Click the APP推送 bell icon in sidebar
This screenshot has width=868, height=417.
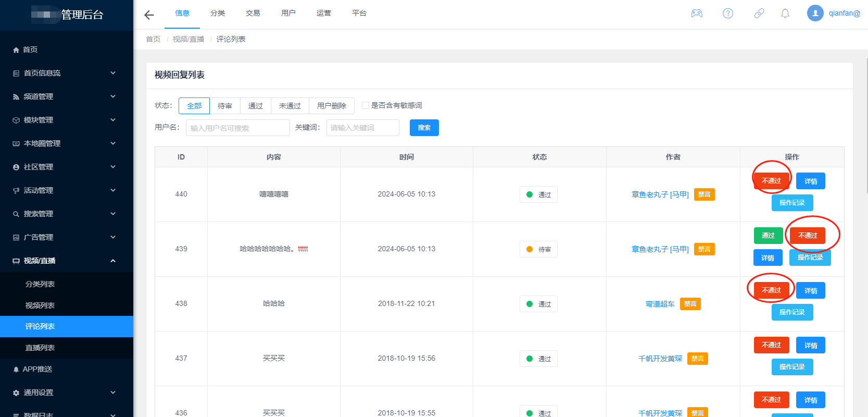click(x=16, y=369)
